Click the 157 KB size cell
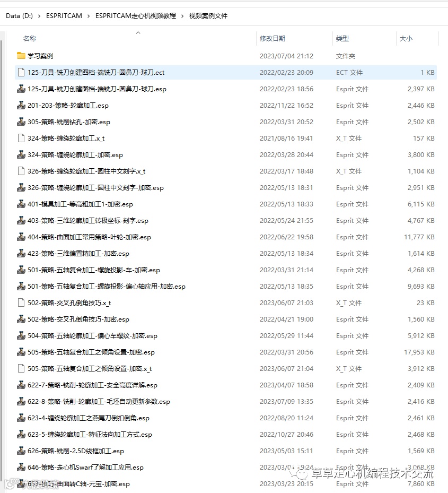The width and height of the screenshot is (448, 493). click(x=424, y=139)
